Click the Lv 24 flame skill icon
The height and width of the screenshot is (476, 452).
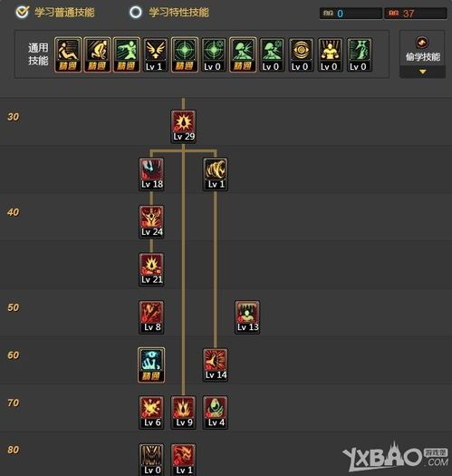pos(151,222)
